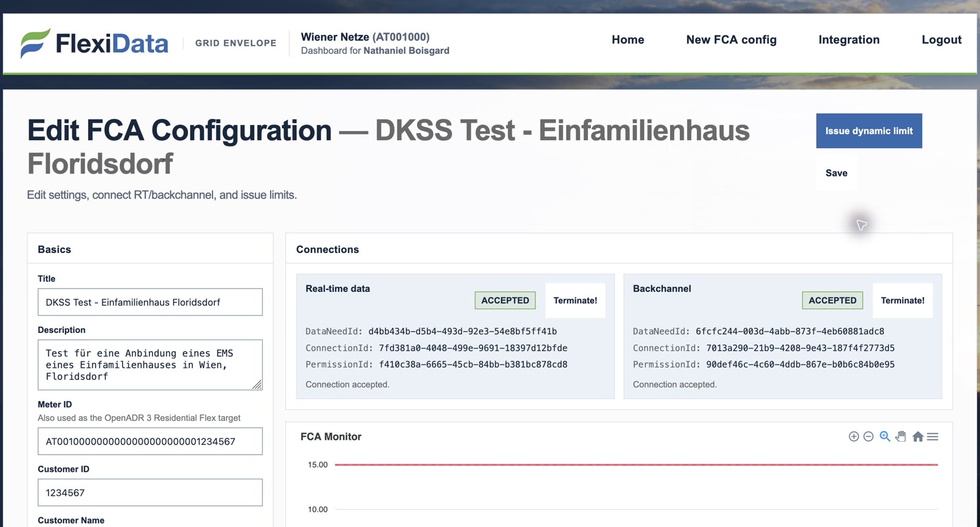Click Backchannel ConnectionId 7013a290-21b9-4208-9e43-187f4f2773d5
Image resolution: width=980 pixels, height=527 pixels.
[x=800, y=348]
